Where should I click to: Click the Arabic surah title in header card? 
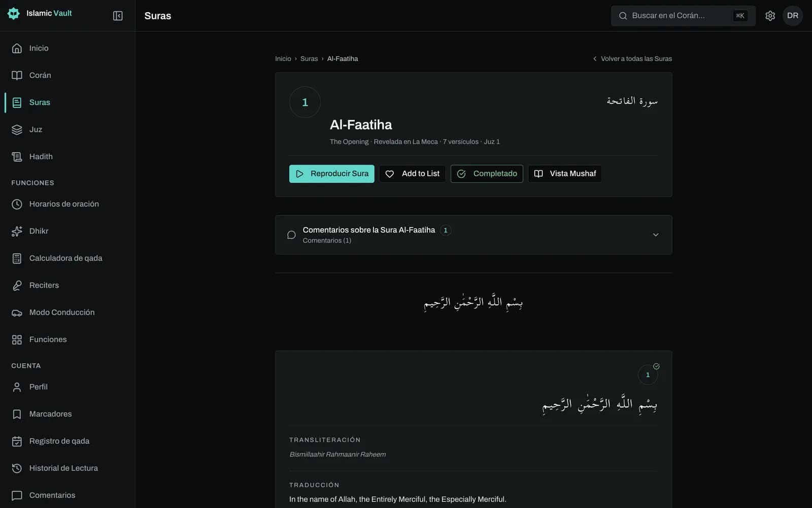[x=632, y=101]
